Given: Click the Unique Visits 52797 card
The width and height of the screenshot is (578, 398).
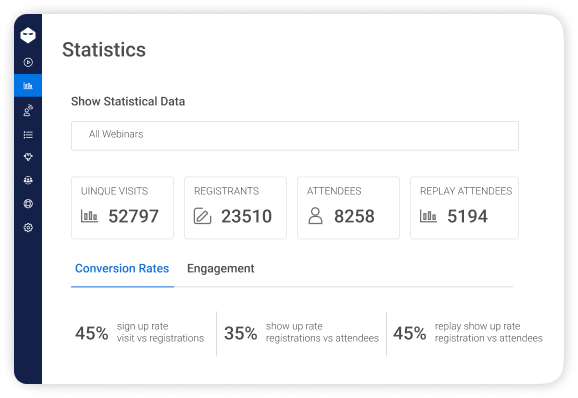Looking at the screenshot, I should (122, 207).
